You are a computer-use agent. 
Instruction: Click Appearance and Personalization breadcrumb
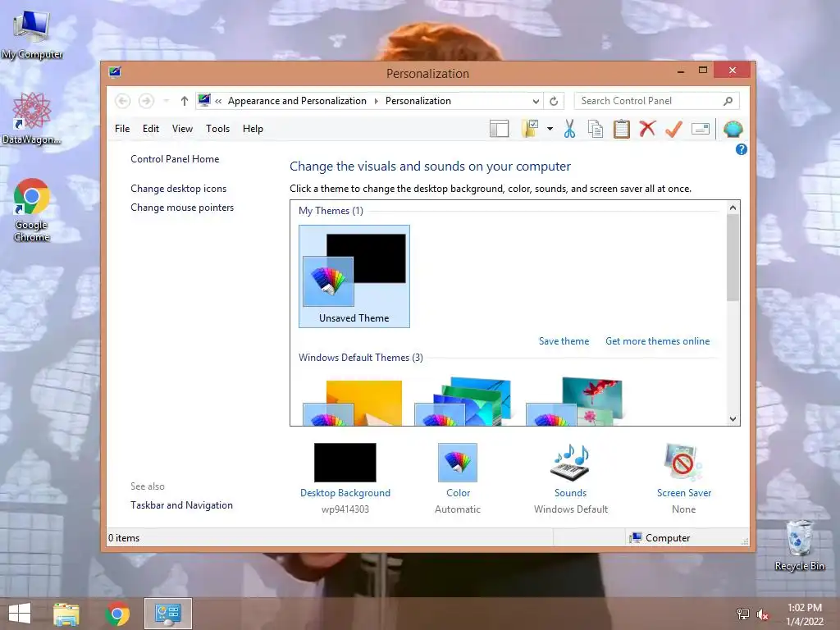[297, 101]
